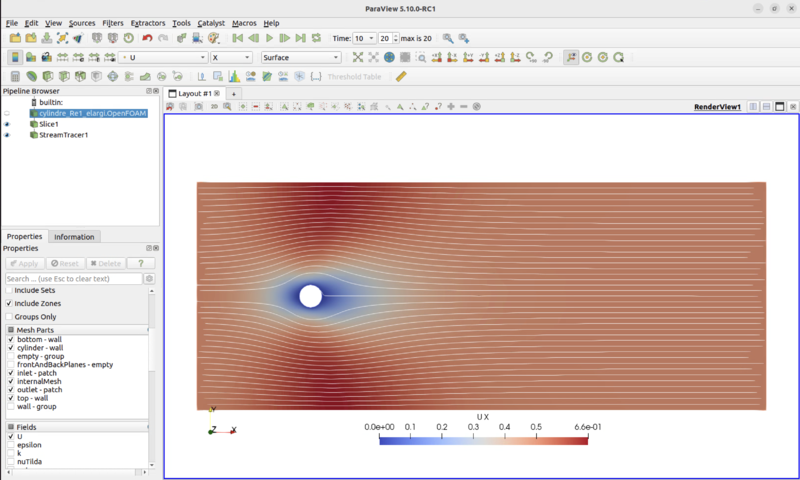Check the nuTilda field checkbox
The height and width of the screenshot is (480, 800).
tap(11, 462)
